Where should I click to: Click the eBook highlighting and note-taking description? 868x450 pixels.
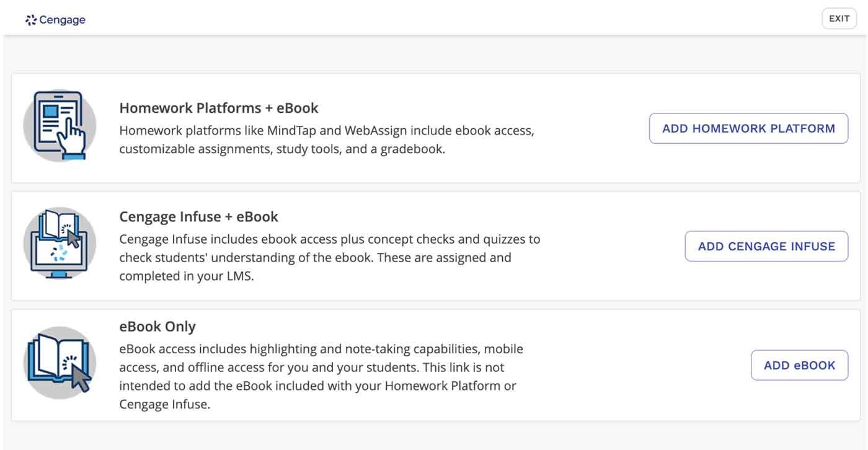point(321,377)
